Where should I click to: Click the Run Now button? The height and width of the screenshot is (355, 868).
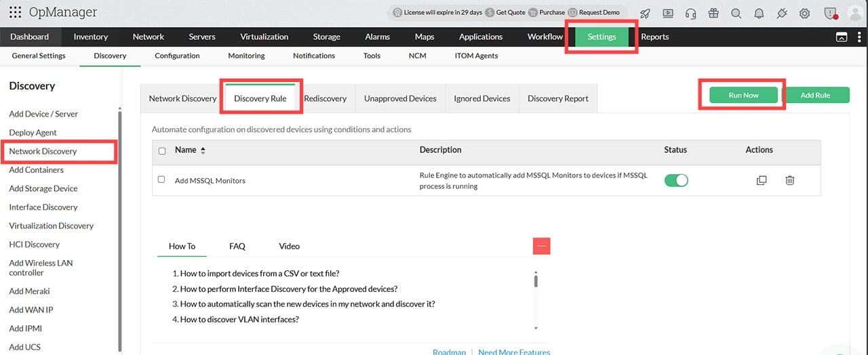[743, 95]
